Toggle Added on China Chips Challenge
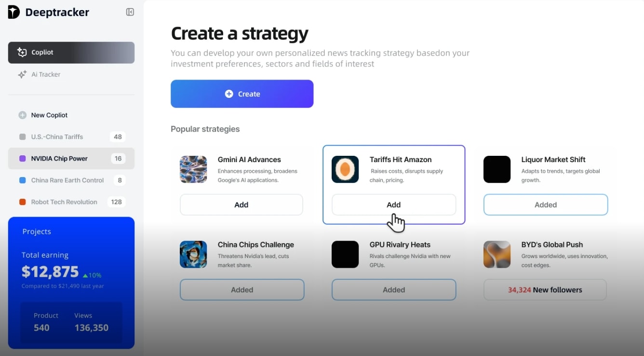 click(242, 289)
